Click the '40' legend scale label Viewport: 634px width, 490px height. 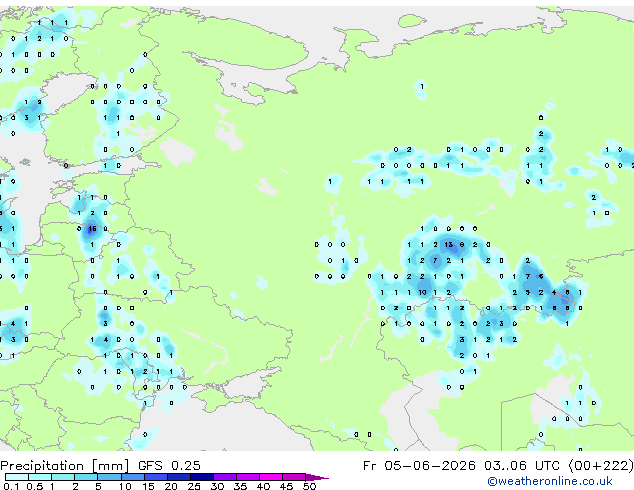coord(263,486)
